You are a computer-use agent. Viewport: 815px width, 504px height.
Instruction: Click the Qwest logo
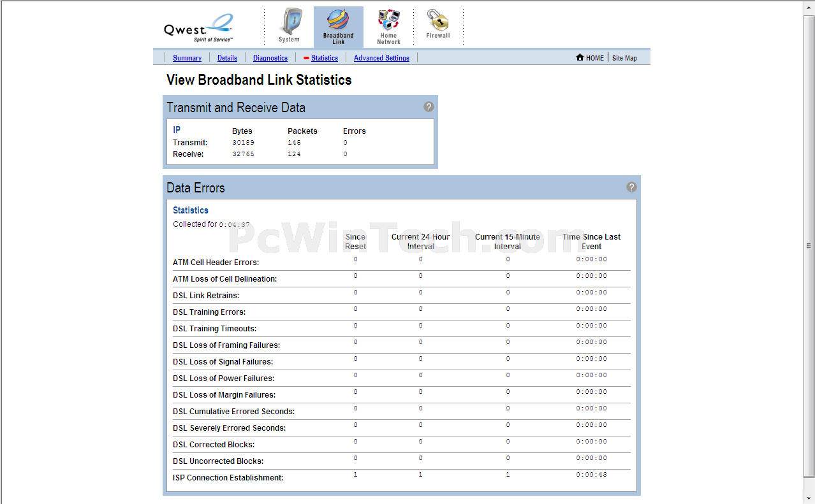click(198, 28)
